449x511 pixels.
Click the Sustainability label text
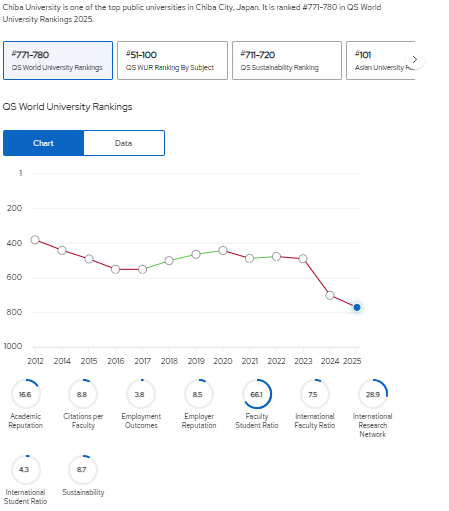click(x=83, y=492)
